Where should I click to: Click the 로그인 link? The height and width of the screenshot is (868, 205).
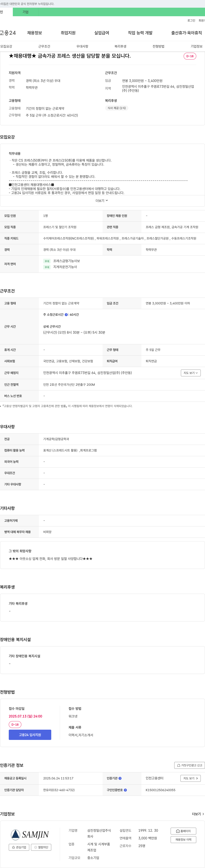coord(191,20)
